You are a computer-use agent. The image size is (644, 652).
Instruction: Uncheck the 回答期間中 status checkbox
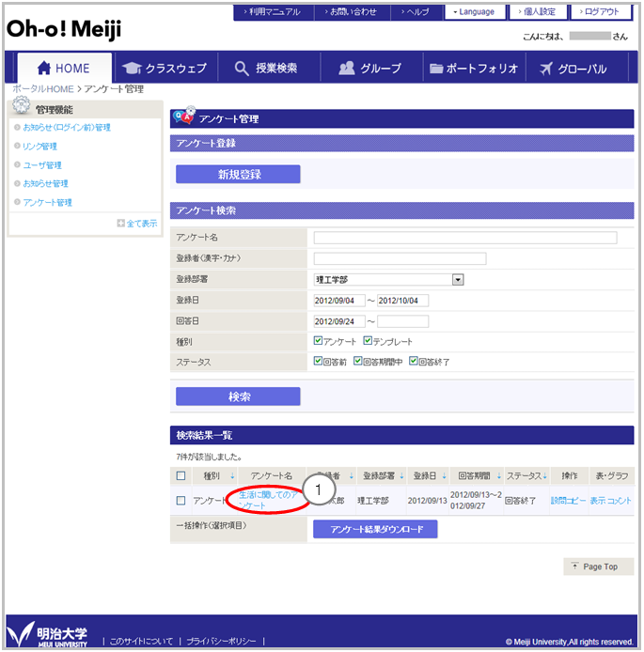coord(358,361)
